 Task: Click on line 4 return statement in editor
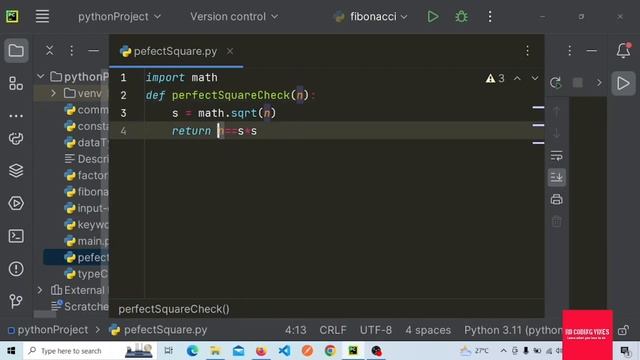[x=214, y=131]
